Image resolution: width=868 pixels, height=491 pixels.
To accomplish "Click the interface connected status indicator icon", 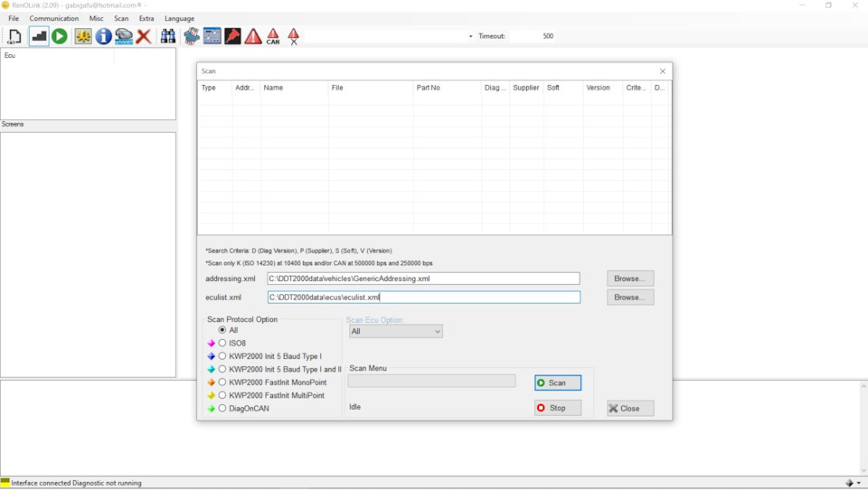I will [5, 483].
